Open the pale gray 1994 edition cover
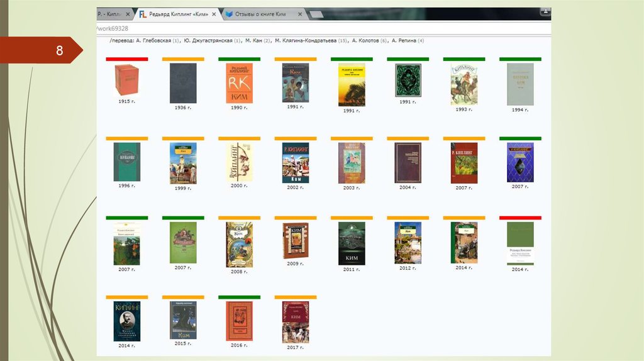The width and height of the screenshot is (644, 361). [520, 84]
